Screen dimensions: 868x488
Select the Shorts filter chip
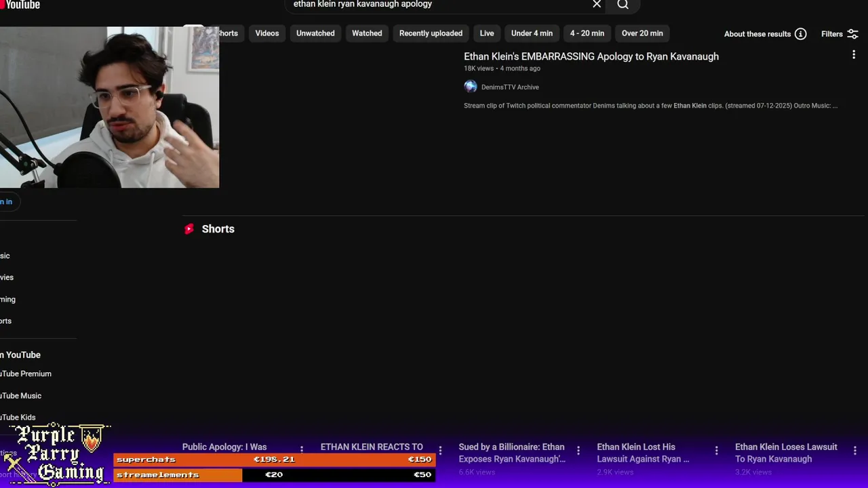tap(231, 33)
